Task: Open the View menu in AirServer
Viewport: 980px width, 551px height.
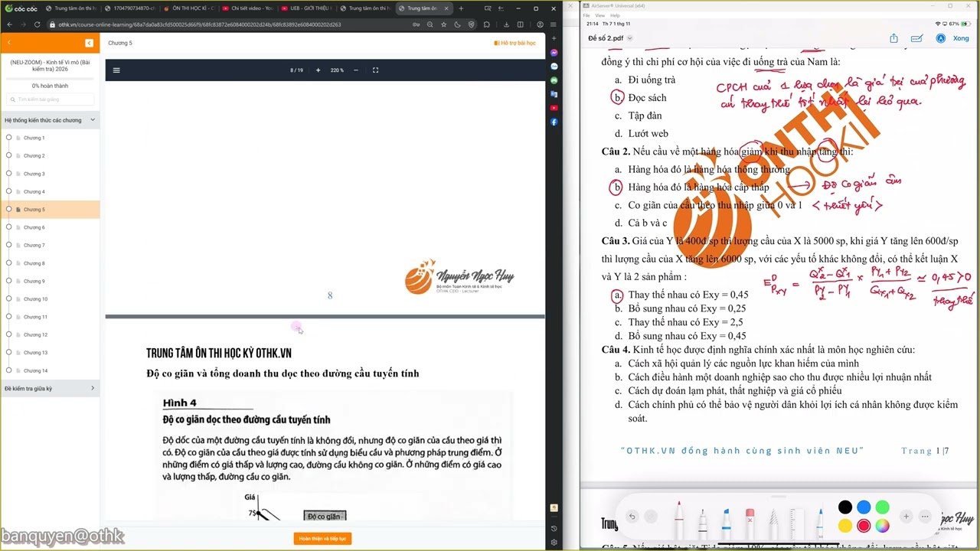Action: [599, 15]
